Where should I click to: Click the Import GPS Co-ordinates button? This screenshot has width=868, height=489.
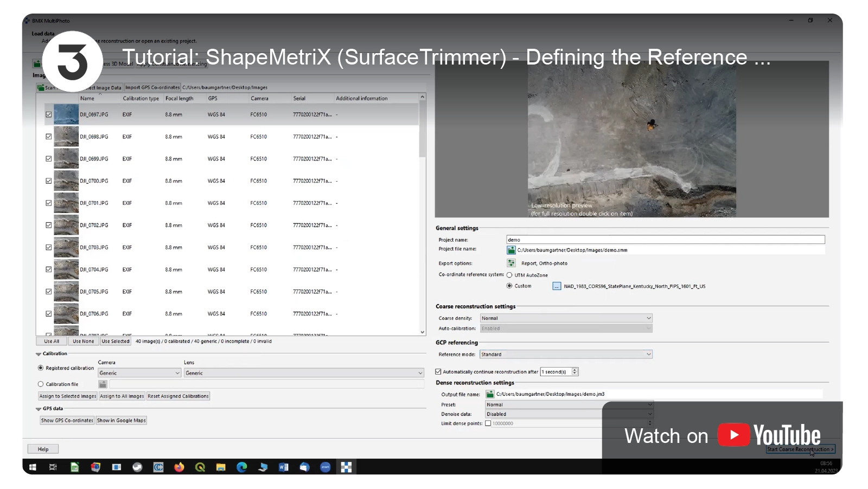coord(152,87)
